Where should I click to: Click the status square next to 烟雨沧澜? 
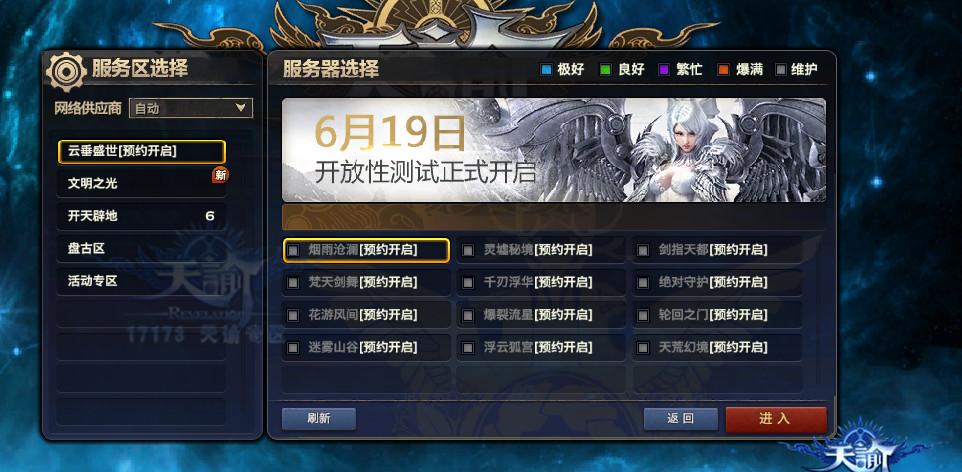pos(293,250)
